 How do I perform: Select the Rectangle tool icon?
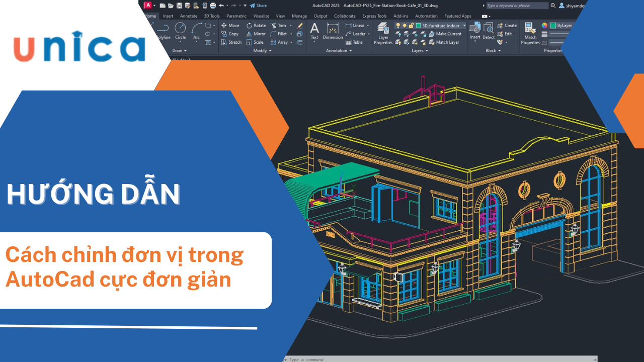click(x=208, y=25)
